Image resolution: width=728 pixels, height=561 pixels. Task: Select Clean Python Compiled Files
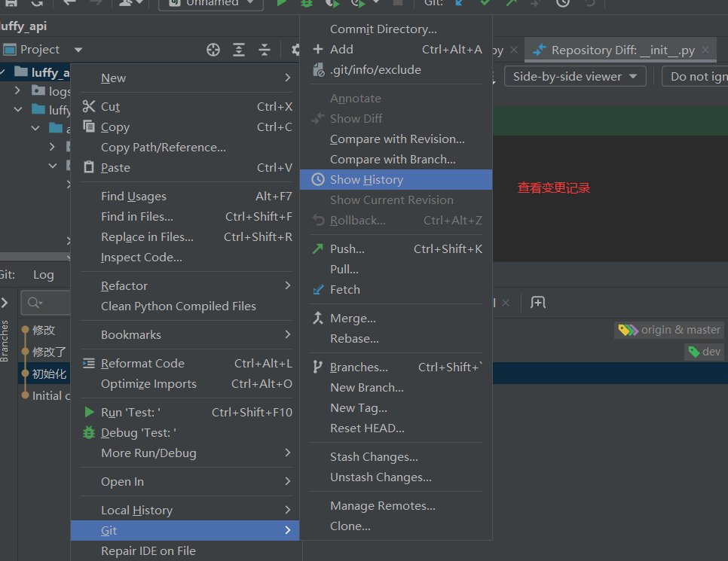point(185,306)
